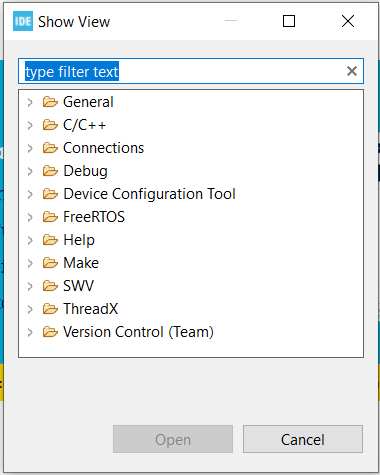Cancel the Show View dialog
380x475 pixels.
pos(303,439)
